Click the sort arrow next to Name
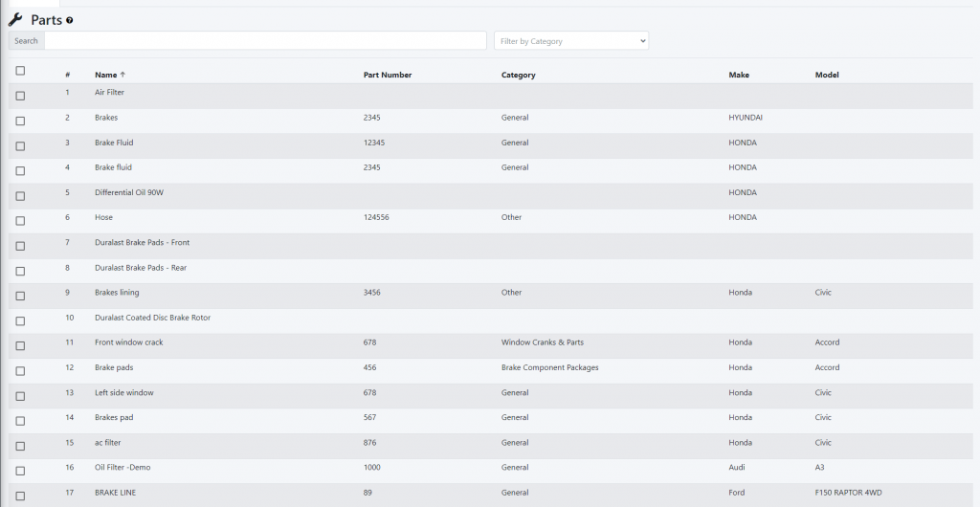Image resolution: width=980 pixels, height=507 pixels. coord(122,75)
